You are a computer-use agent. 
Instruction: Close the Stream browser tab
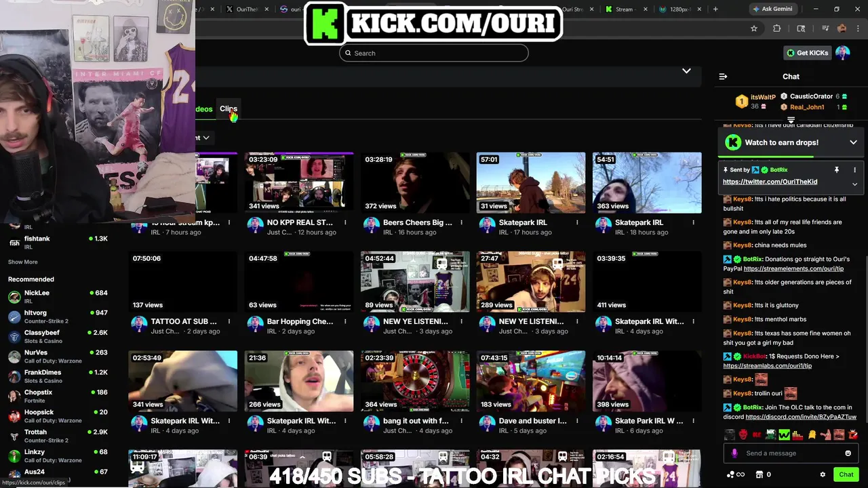pyautogui.click(x=645, y=9)
